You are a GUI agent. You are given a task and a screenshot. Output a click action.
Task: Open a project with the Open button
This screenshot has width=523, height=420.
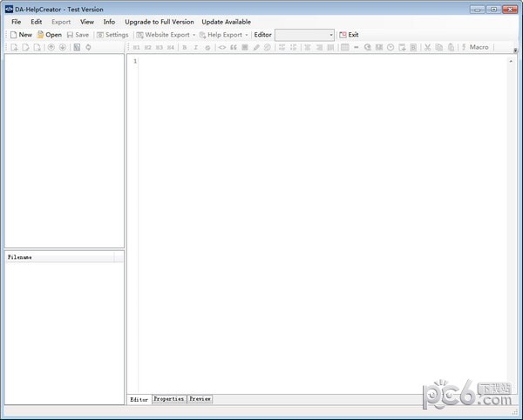50,35
